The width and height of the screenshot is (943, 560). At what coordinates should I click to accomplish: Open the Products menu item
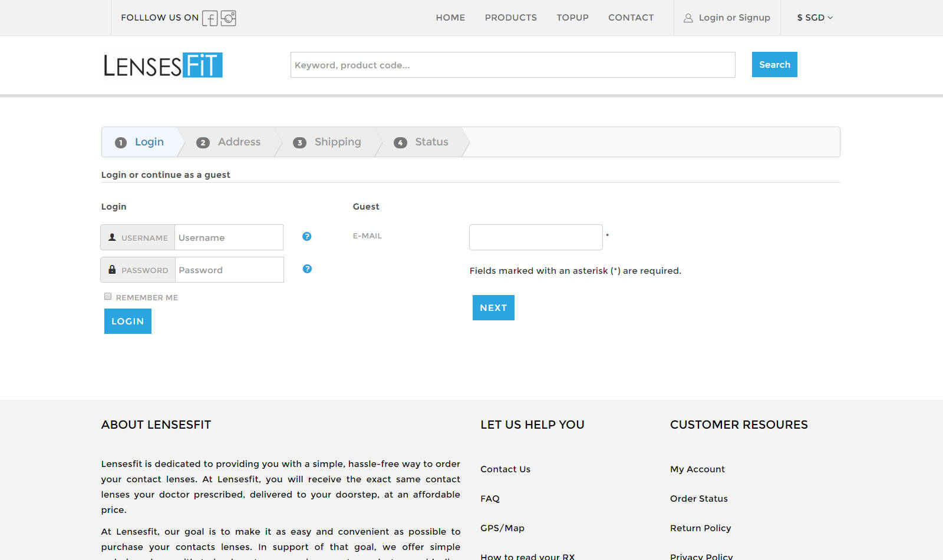click(x=510, y=18)
